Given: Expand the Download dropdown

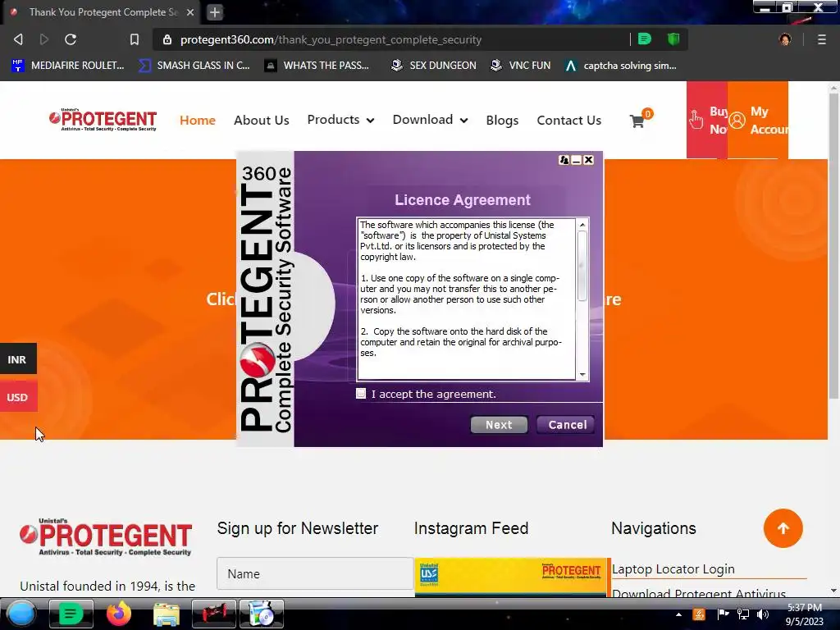Looking at the screenshot, I should pyautogui.click(x=430, y=120).
